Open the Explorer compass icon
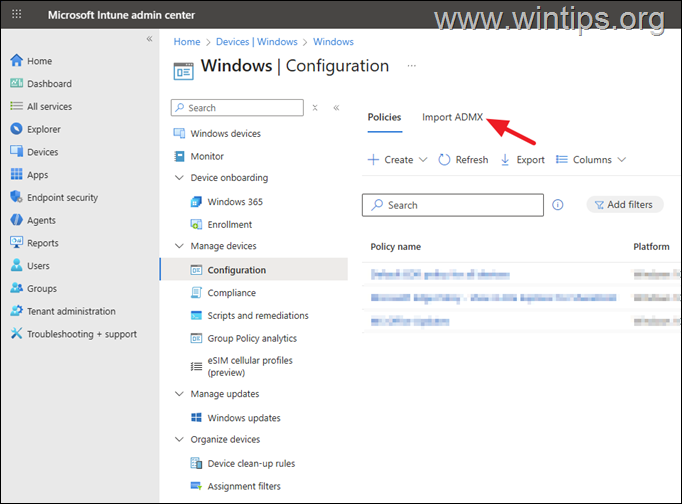 pos(17,129)
